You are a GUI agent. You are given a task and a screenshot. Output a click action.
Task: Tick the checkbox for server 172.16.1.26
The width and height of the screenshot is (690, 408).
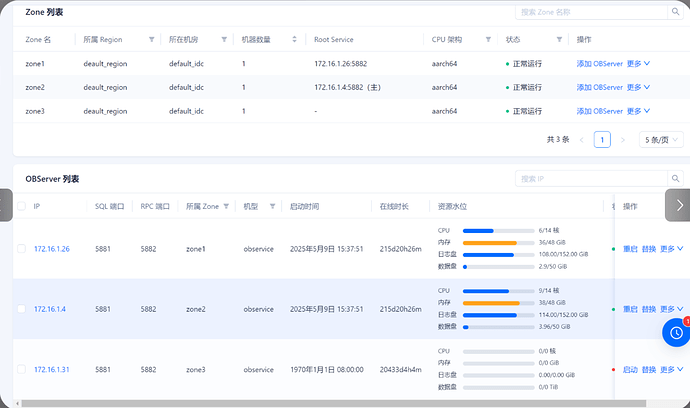(x=21, y=249)
